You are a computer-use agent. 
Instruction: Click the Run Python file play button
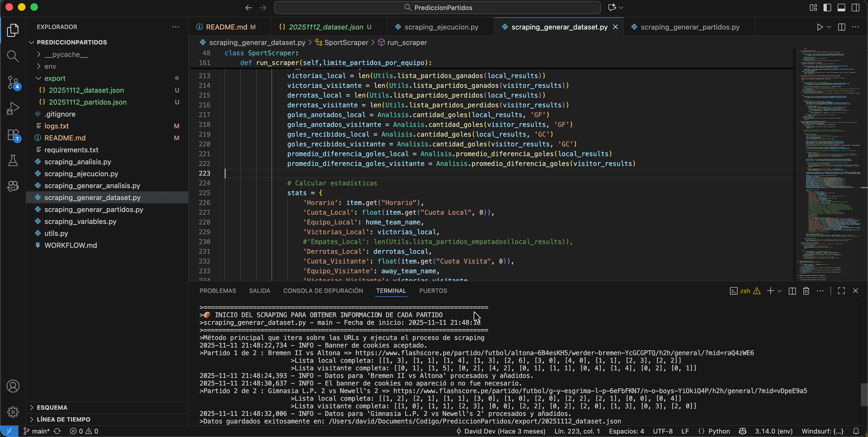point(820,27)
